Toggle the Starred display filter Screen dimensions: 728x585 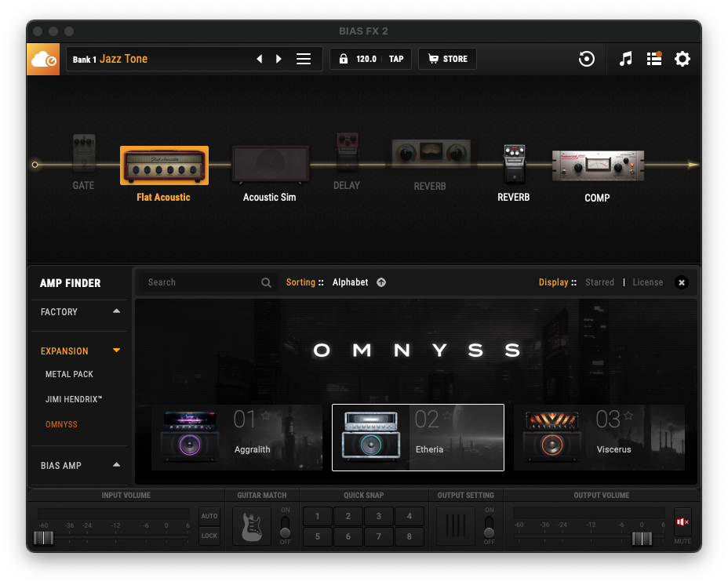(x=599, y=282)
